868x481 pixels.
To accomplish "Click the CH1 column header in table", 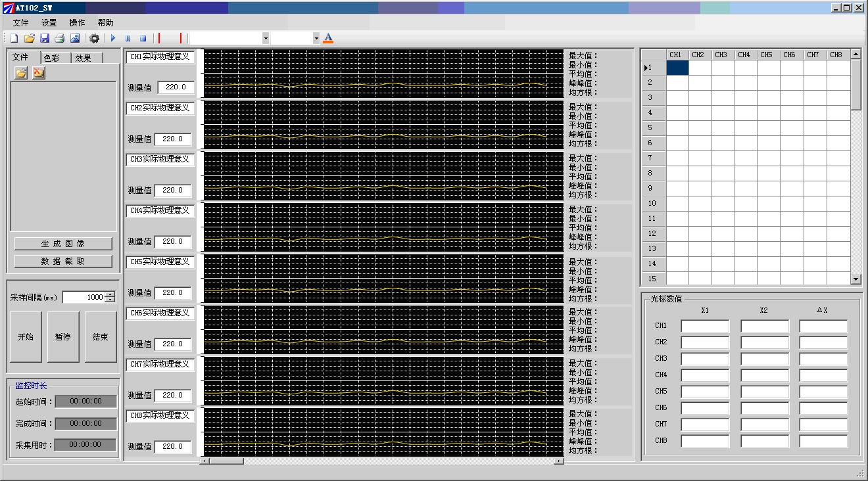I will [677, 55].
